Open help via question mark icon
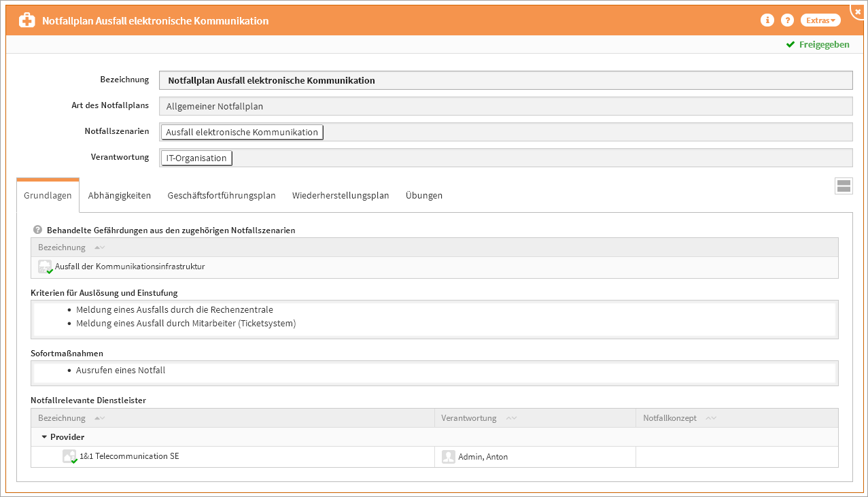 tap(787, 20)
